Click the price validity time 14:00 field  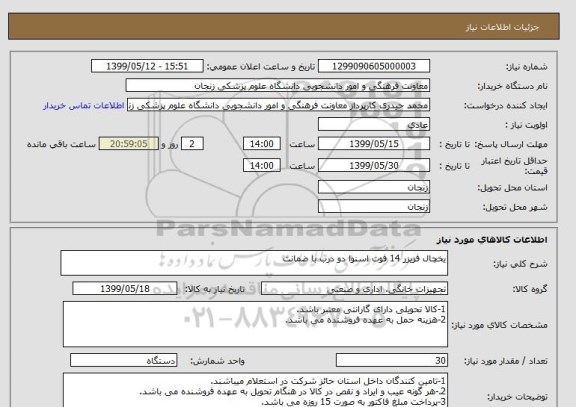point(262,165)
